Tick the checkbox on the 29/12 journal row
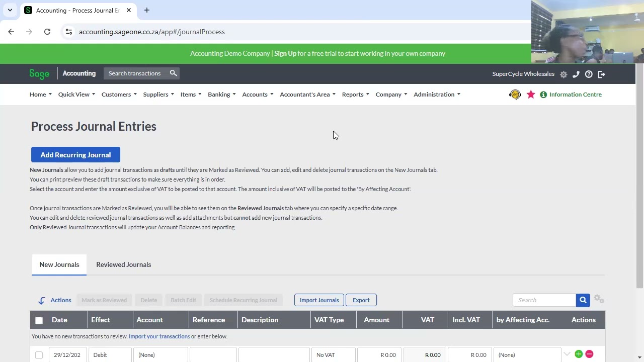The height and width of the screenshot is (362, 644). (39, 355)
